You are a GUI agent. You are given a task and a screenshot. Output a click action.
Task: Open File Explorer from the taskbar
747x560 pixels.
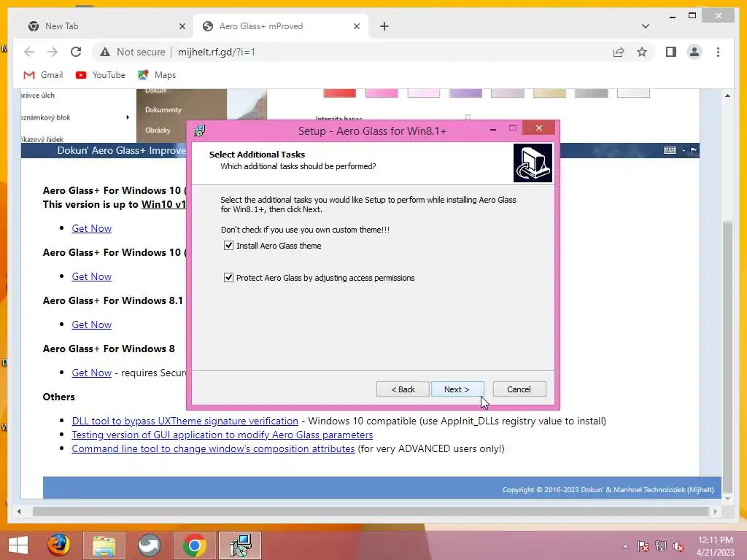coord(104,545)
